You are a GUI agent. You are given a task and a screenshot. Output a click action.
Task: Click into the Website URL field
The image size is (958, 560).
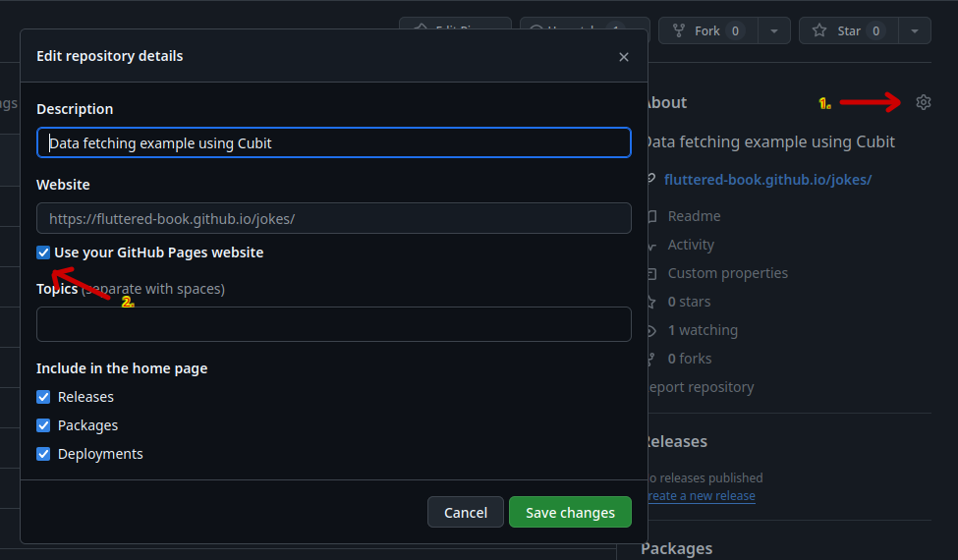point(334,218)
